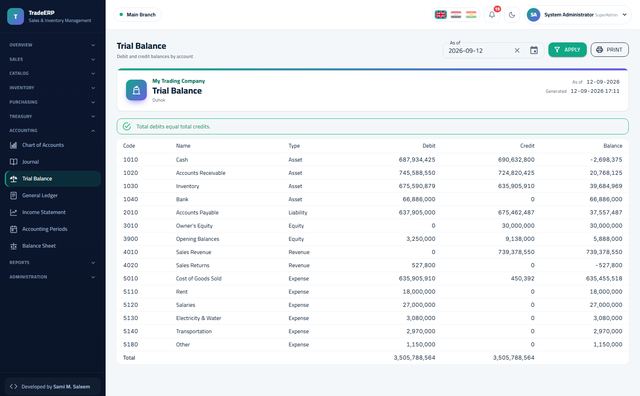Click the TradeERP logo icon
640x396 pixels.
point(16,16)
